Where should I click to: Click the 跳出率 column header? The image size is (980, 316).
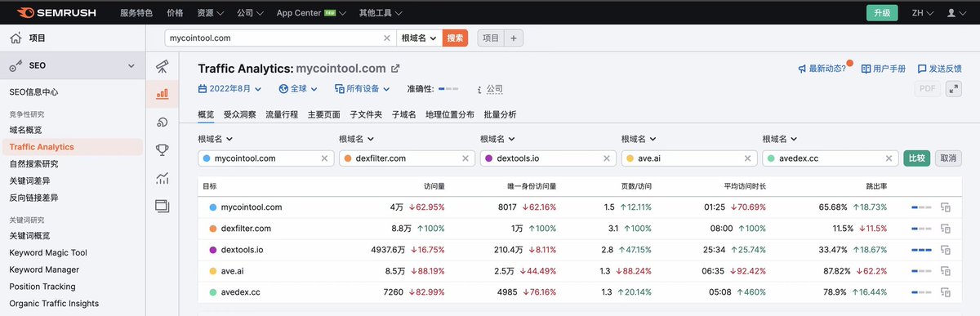(876, 186)
